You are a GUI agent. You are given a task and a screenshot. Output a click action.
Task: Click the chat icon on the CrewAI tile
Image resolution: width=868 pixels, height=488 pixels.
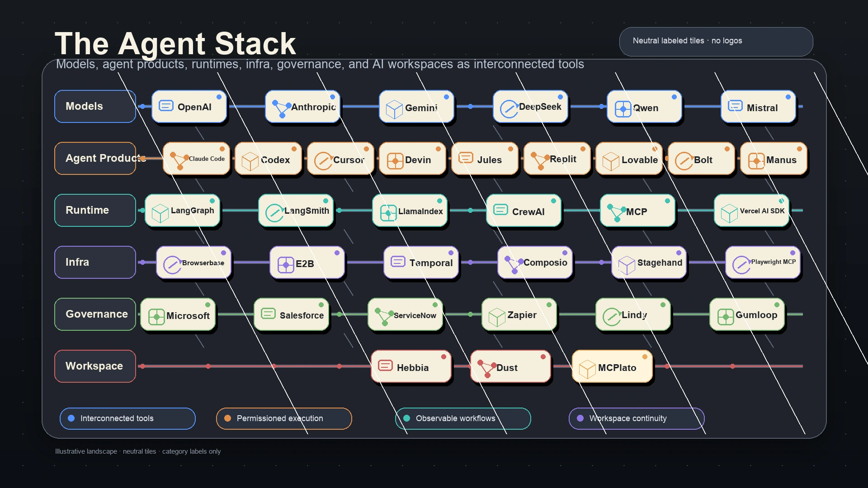click(500, 210)
